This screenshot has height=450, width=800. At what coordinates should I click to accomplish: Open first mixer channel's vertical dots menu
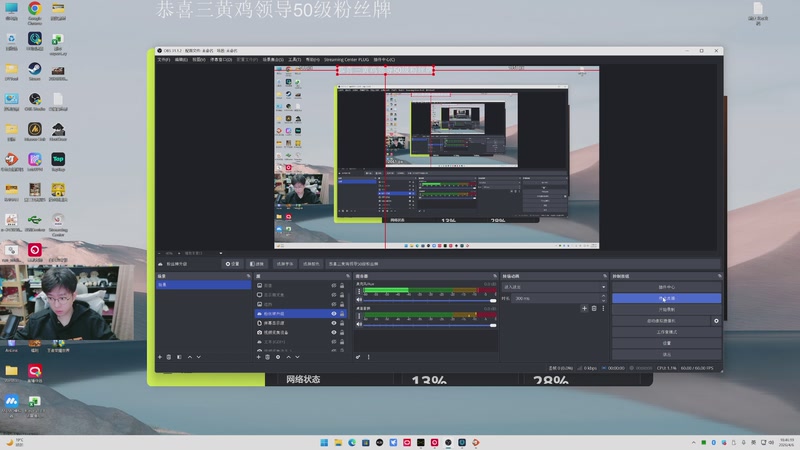(x=359, y=291)
